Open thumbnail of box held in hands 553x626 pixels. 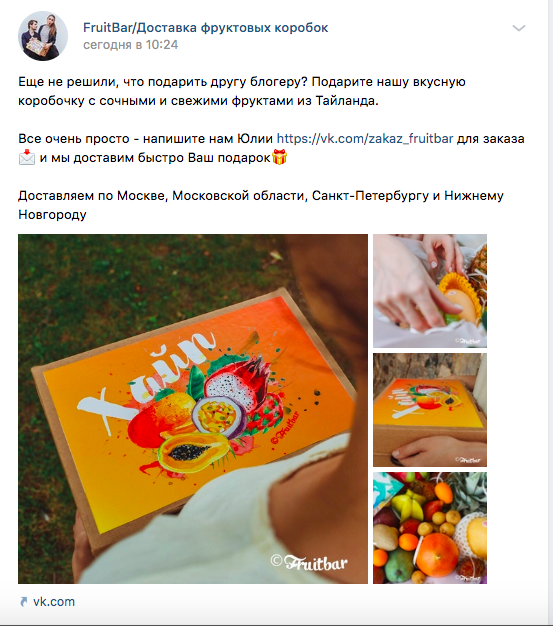point(430,410)
